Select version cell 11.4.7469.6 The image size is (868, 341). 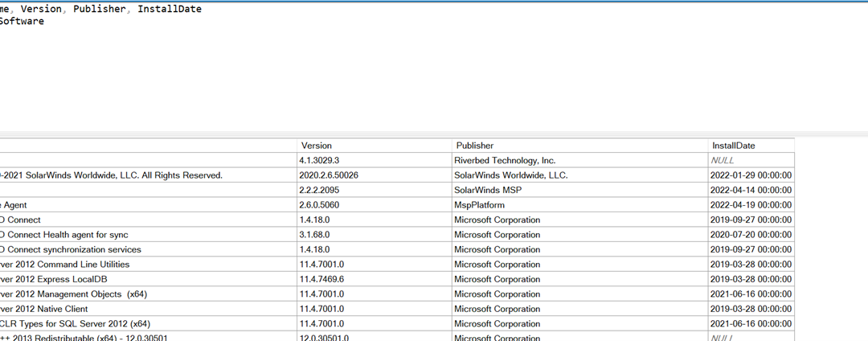click(x=375, y=280)
